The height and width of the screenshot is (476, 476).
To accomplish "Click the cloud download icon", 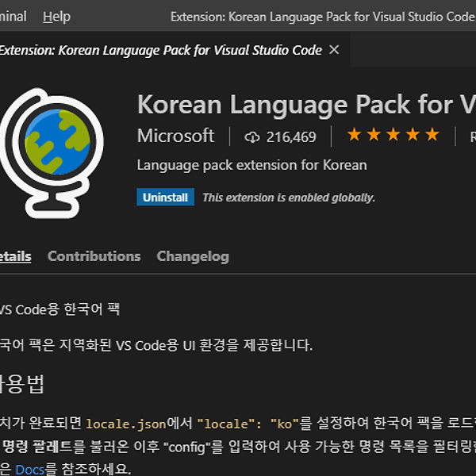I will tap(252, 137).
